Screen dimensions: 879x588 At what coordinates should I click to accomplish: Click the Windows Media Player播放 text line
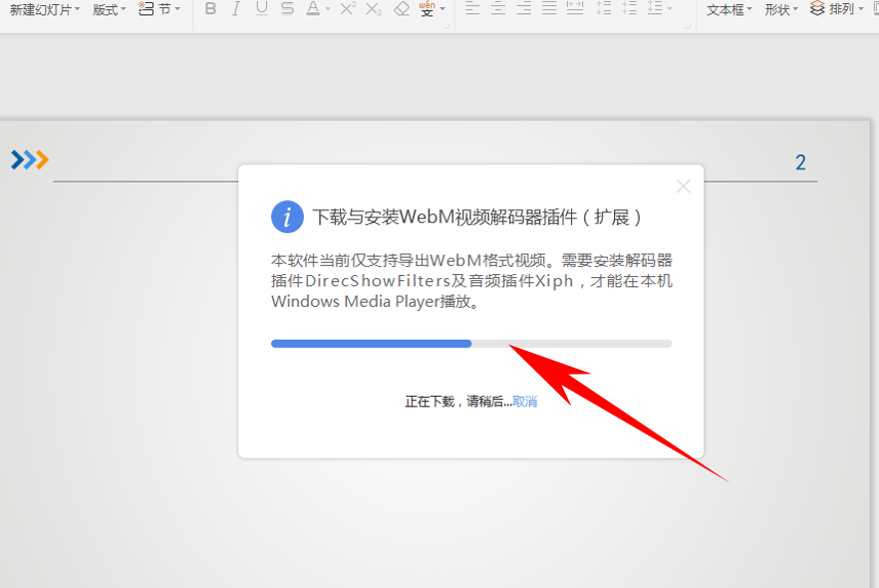[x=375, y=302]
